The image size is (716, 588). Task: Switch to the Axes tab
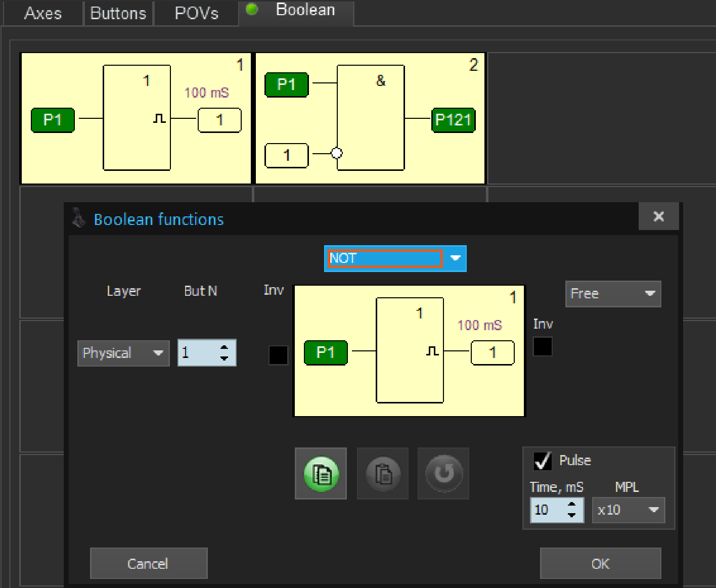click(43, 13)
